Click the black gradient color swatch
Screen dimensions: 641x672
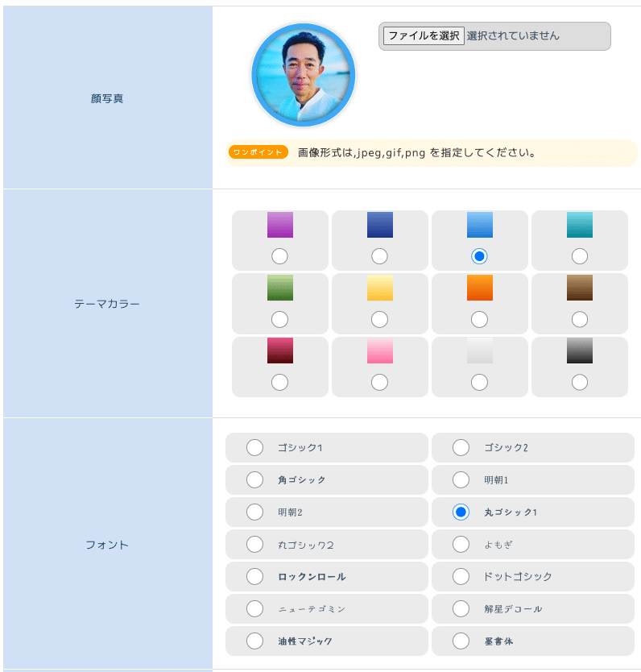pos(580,351)
